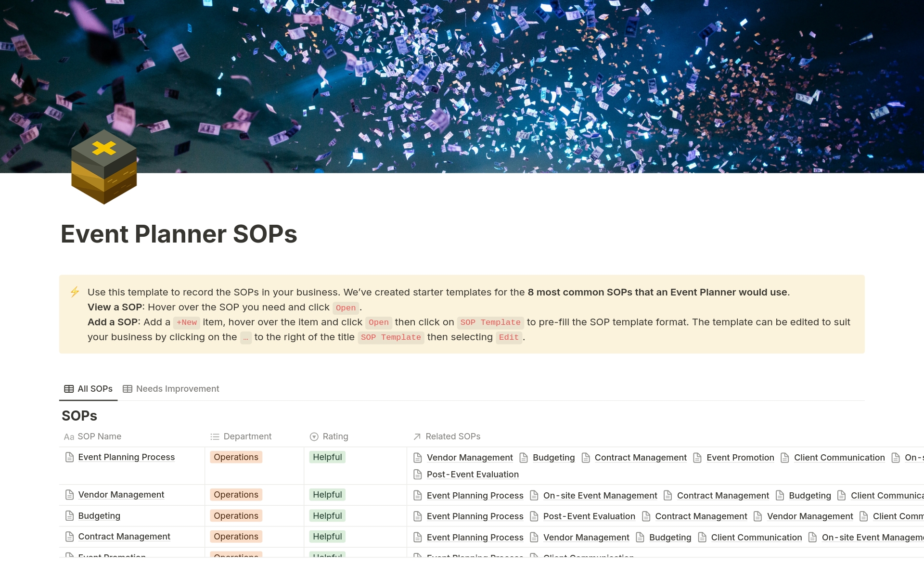Click the Operations tag in Vendor Management row
The height and width of the screenshot is (577, 924).
coord(236,495)
